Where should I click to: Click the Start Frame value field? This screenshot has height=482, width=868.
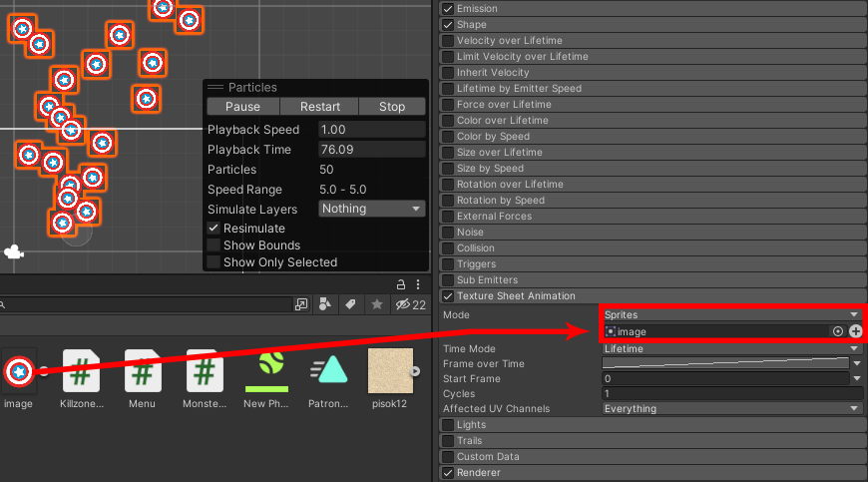725,378
